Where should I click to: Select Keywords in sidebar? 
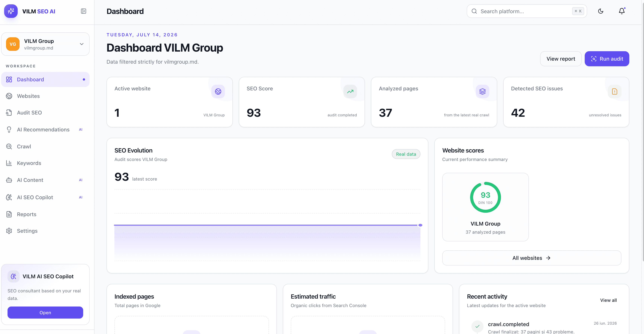click(x=45, y=163)
